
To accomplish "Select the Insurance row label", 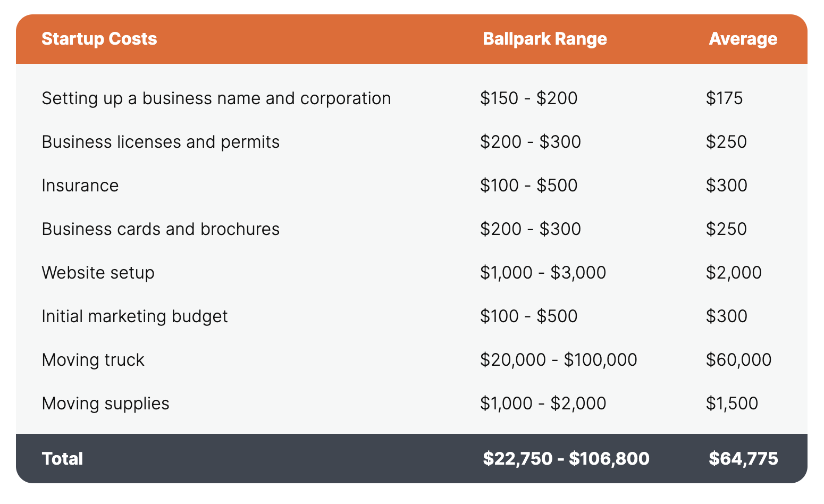I will point(80,186).
